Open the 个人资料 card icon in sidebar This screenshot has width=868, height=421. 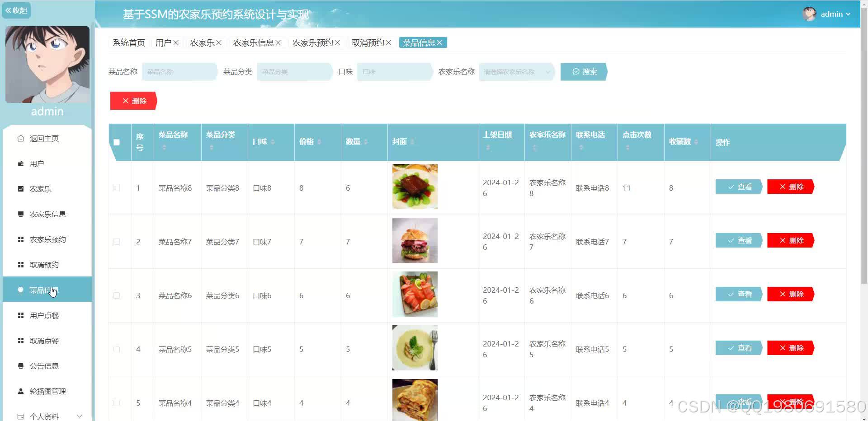click(21, 416)
